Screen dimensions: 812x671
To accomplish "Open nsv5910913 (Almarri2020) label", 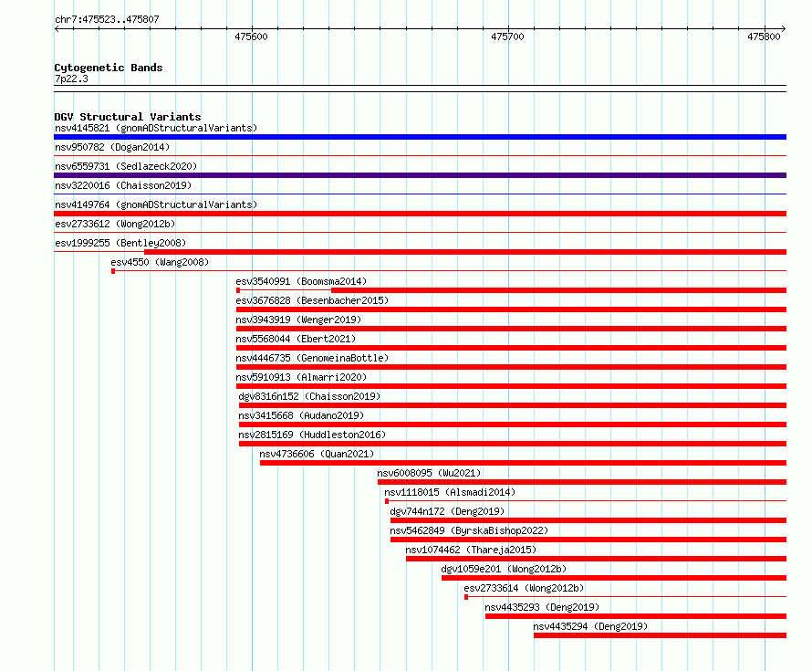I will (301, 377).
